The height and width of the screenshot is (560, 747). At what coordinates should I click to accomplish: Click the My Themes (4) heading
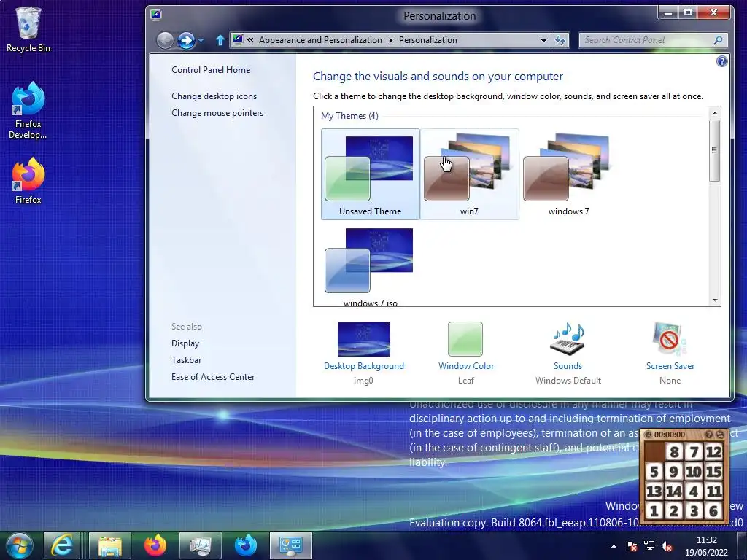tap(349, 116)
